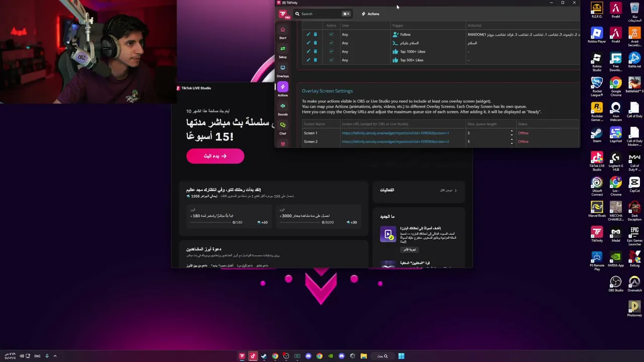Open the Setup section in TikFinity sidebar
This screenshot has width=644, height=362.
(283, 52)
